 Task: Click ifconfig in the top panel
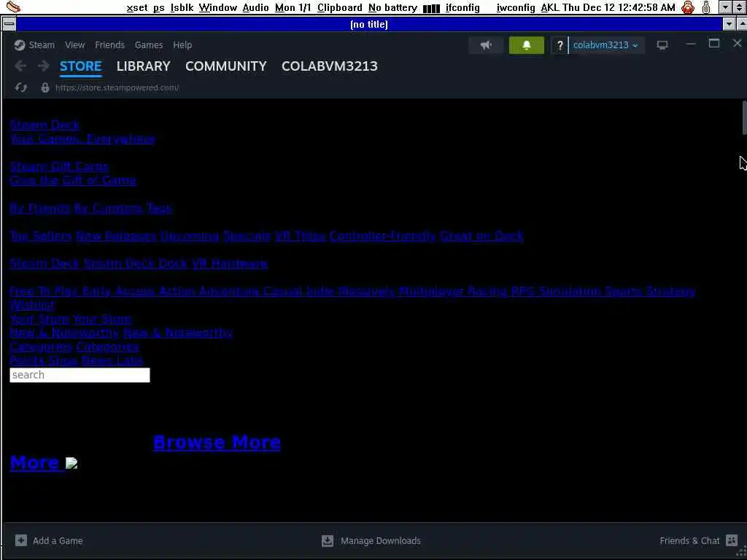point(462,7)
